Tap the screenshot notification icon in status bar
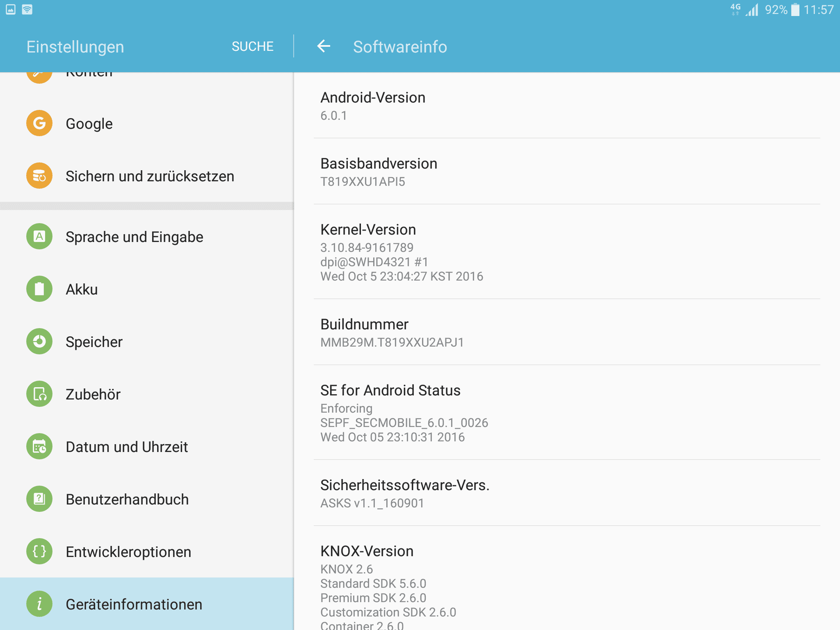 11,10
